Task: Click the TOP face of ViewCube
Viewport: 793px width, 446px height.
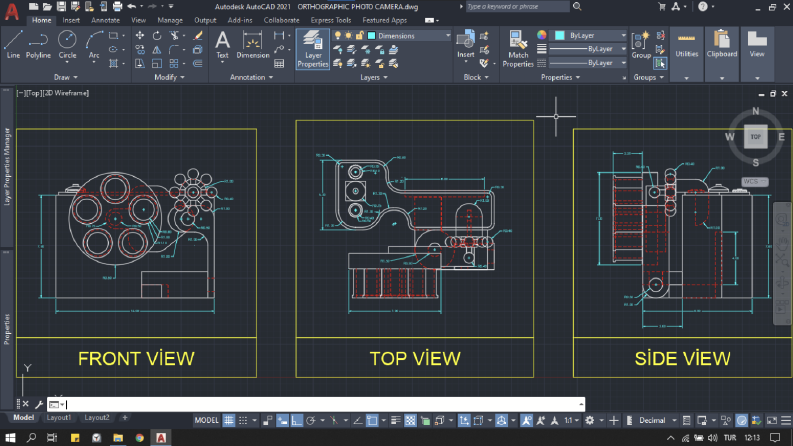Action: [756, 137]
